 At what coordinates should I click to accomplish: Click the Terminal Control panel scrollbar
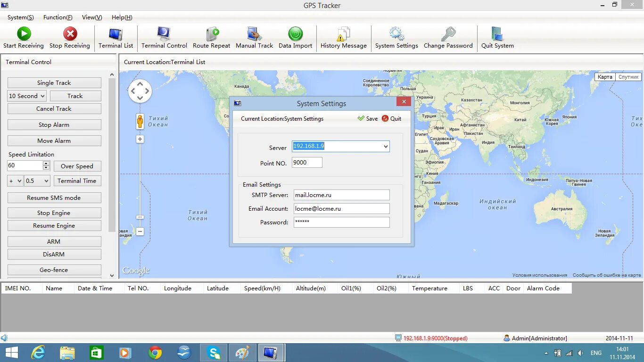(x=112, y=156)
